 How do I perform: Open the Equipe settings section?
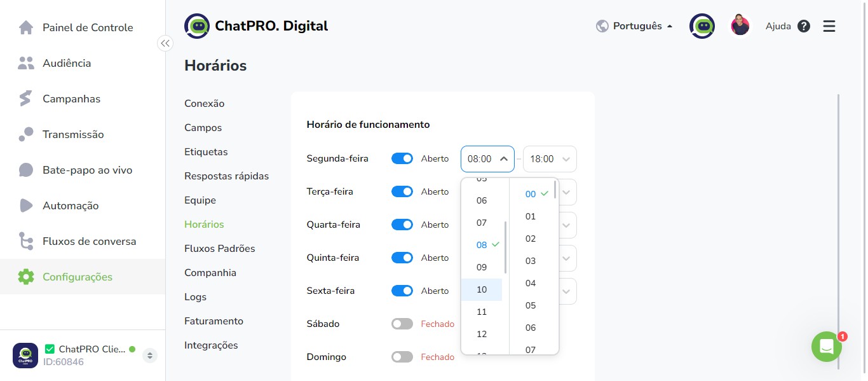click(x=200, y=200)
